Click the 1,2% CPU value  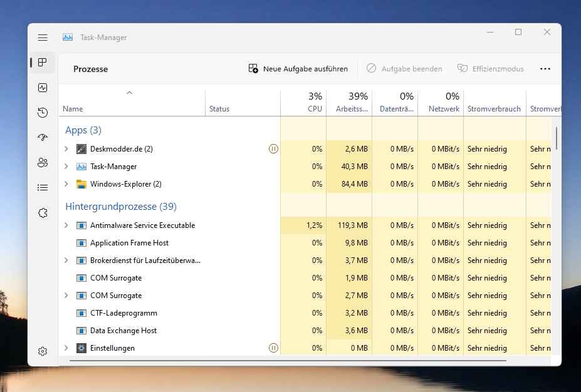point(314,225)
